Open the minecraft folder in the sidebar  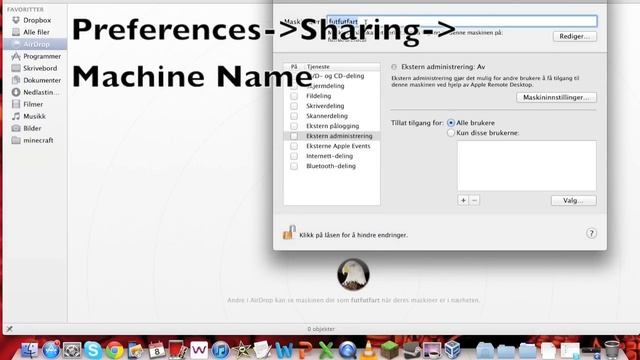point(33,140)
